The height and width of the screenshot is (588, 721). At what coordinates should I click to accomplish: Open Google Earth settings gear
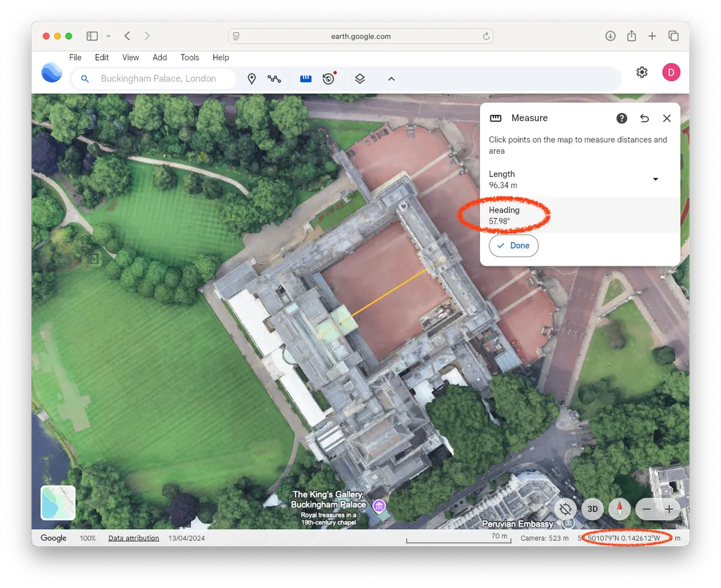pos(642,73)
